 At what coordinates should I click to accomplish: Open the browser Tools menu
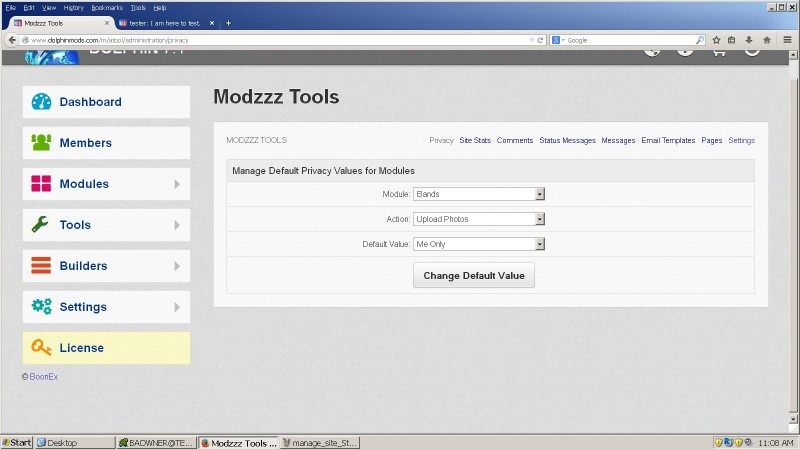pos(138,8)
